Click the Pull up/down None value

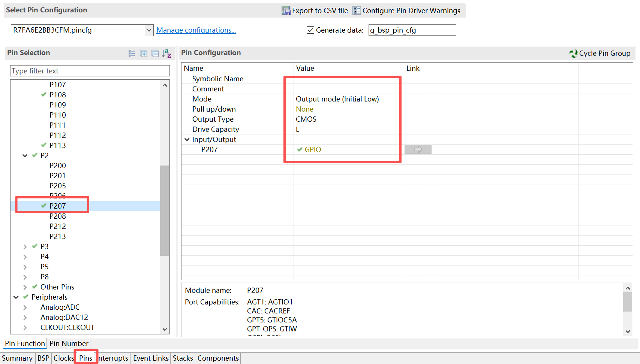coord(304,109)
